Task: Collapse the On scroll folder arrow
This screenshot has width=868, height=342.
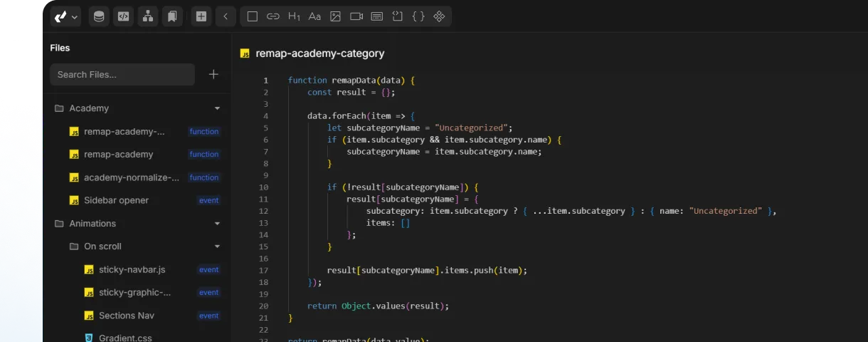Action: [217, 247]
